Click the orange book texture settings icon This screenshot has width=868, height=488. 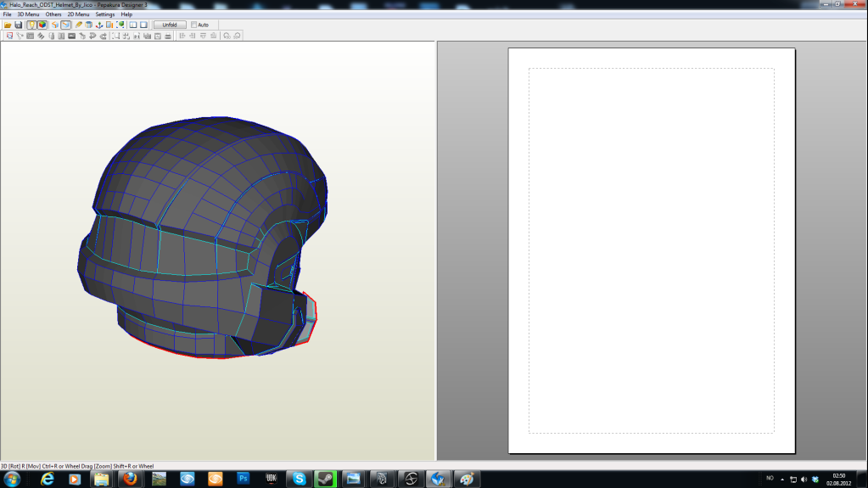pos(109,25)
